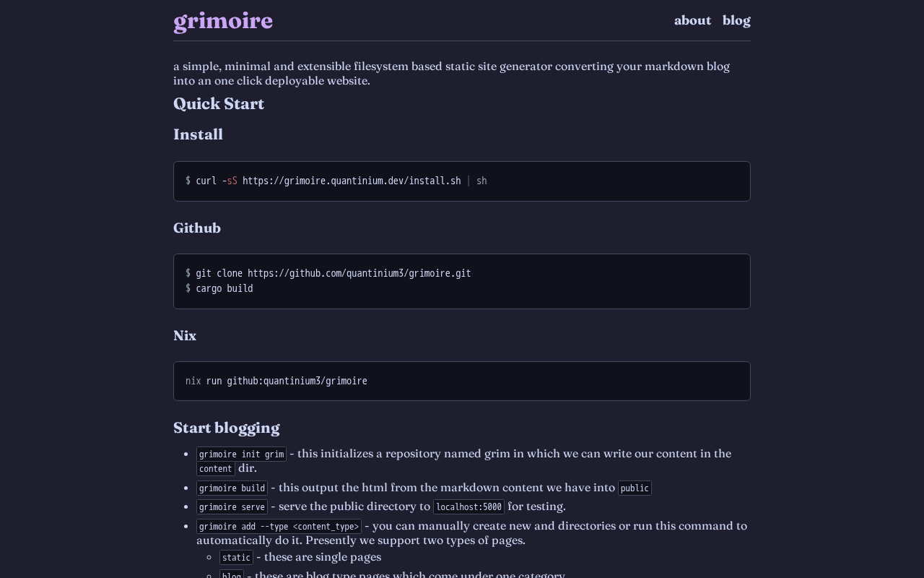Image resolution: width=924 pixels, height=578 pixels.
Task: Click the 'static' inline code tag
Action: [236, 558]
